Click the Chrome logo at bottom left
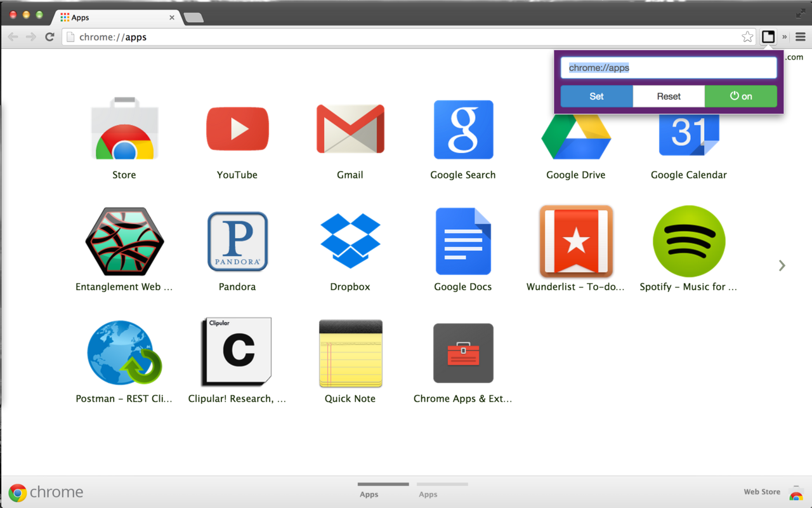 [46, 492]
